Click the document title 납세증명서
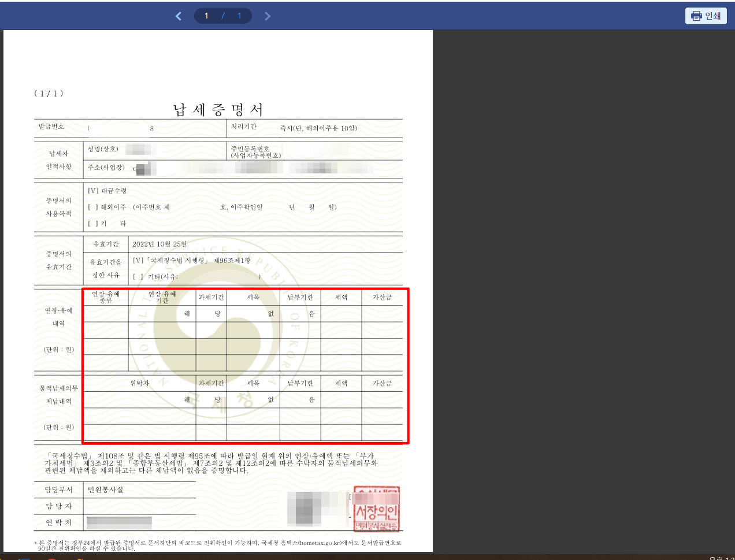Image resolution: width=735 pixels, height=560 pixels. click(x=218, y=109)
